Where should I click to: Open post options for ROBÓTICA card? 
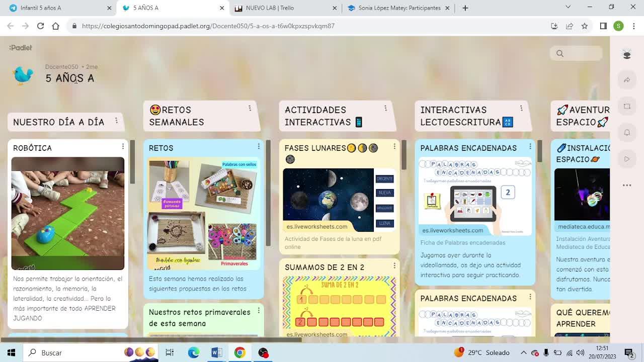click(123, 146)
